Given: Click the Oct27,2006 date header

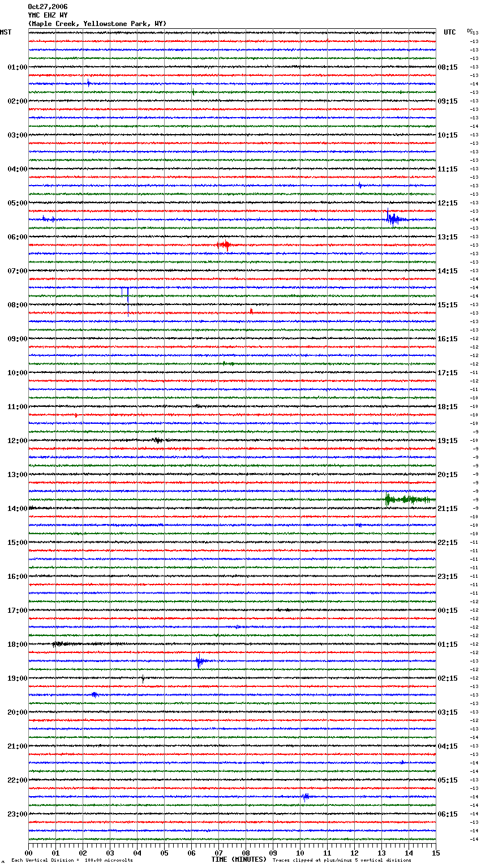Looking at the screenshot, I should coord(48,7).
